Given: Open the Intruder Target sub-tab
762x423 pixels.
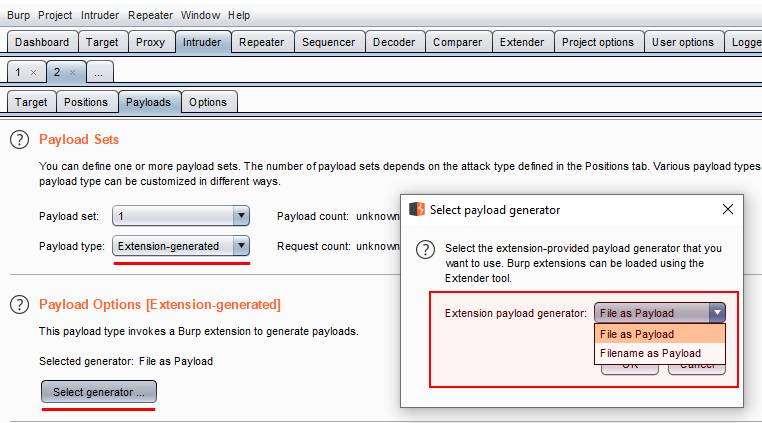Looking at the screenshot, I should 31,102.
